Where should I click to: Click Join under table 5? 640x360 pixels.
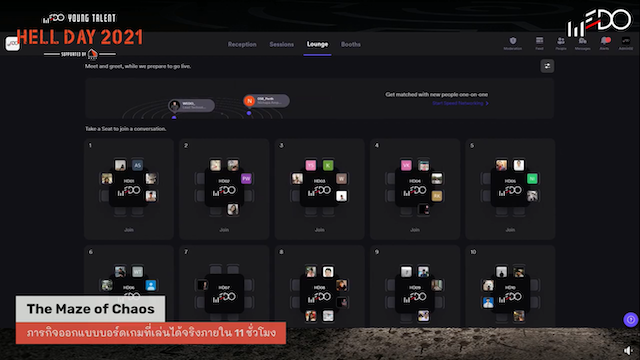coord(510,230)
